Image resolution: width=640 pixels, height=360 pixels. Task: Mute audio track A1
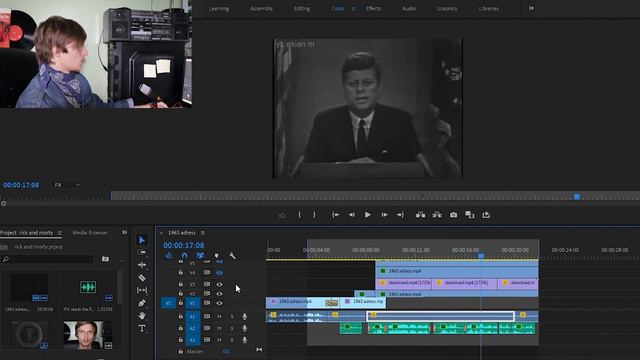pyautogui.click(x=219, y=316)
